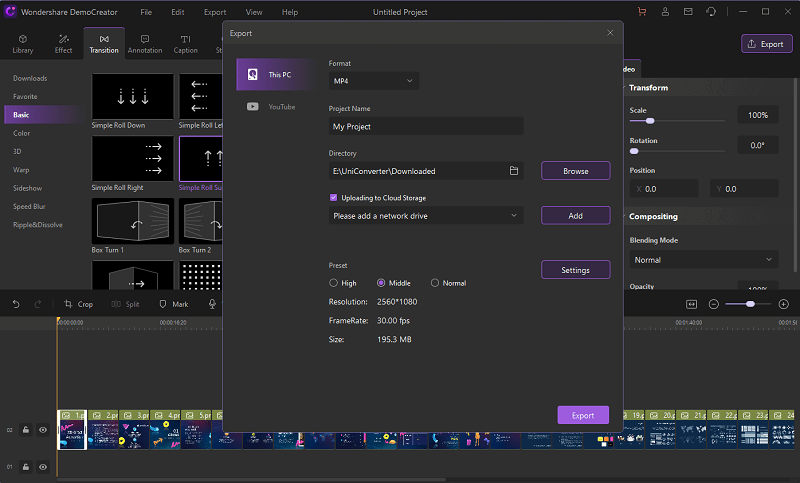Open the user account icon
Viewport: 800px width, 483px height.
coord(665,12)
